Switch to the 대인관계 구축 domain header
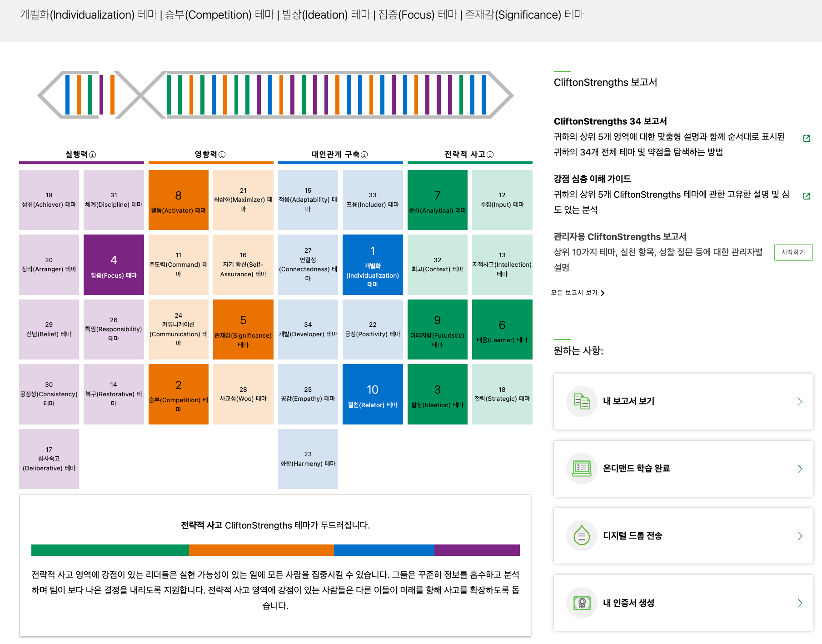 pos(335,155)
